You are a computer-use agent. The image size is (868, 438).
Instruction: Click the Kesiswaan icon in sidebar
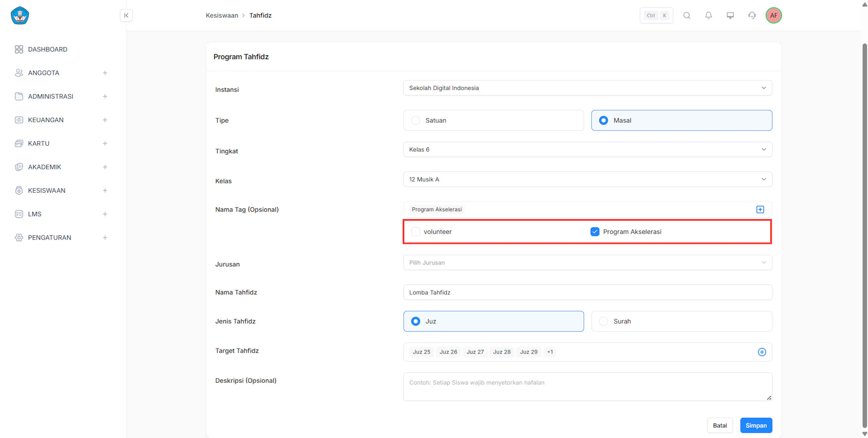[19, 191]
